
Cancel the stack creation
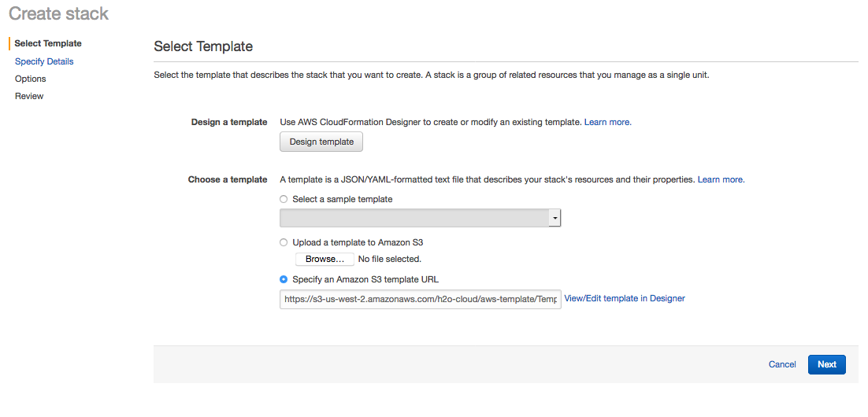click(782, 364)
